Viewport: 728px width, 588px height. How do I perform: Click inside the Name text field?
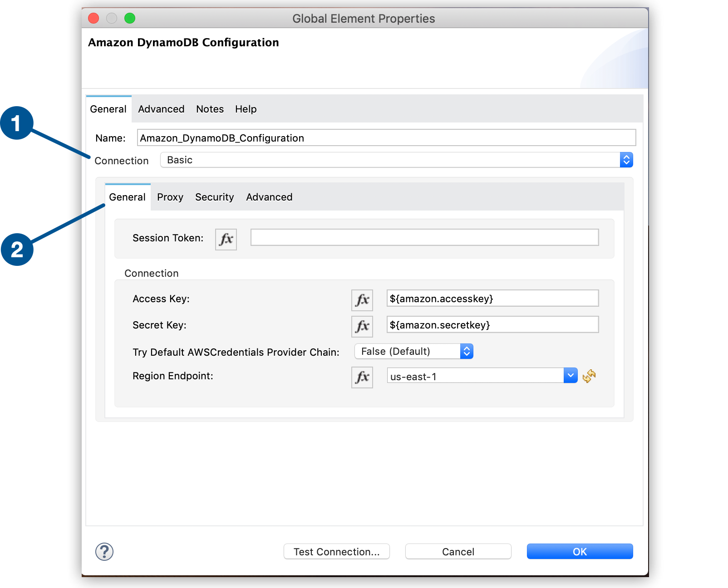(x=386, y=138)
